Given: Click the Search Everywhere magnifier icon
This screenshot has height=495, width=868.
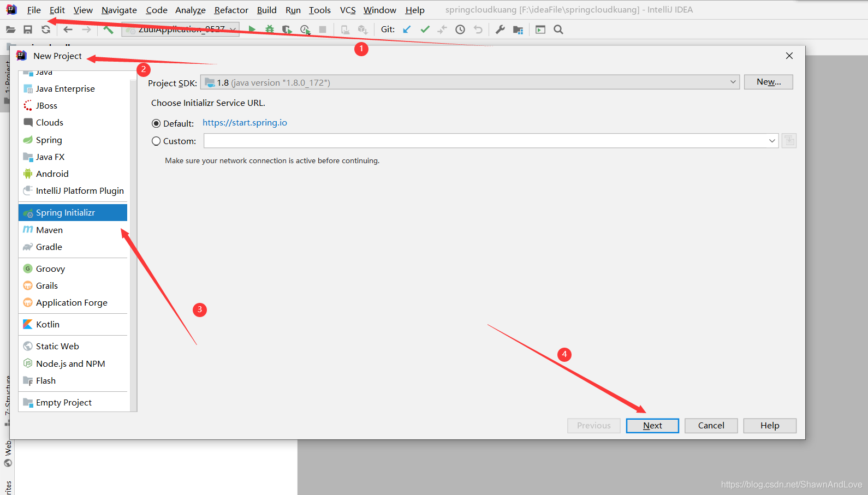Looking at the screenshot, I should click(x=558, y=29).
